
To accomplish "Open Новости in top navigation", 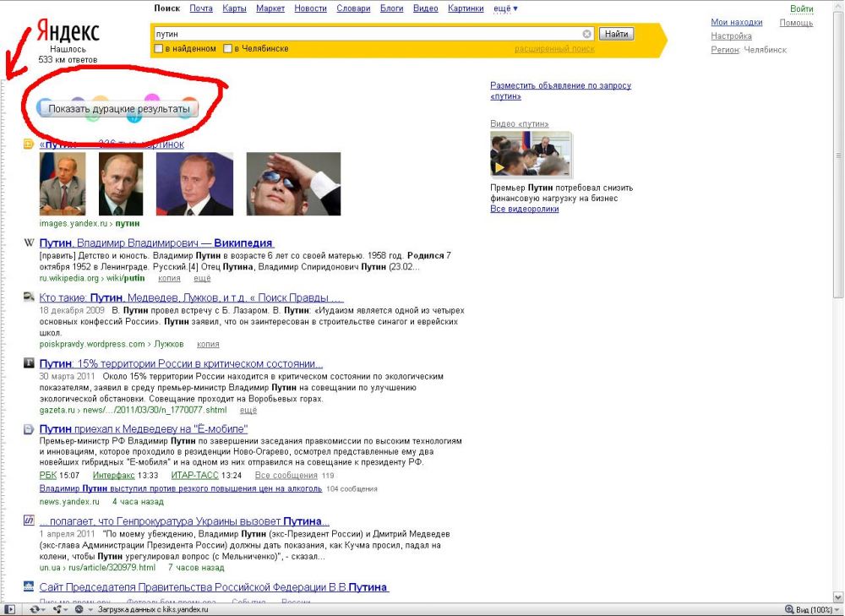I will [x=310, y=8].
